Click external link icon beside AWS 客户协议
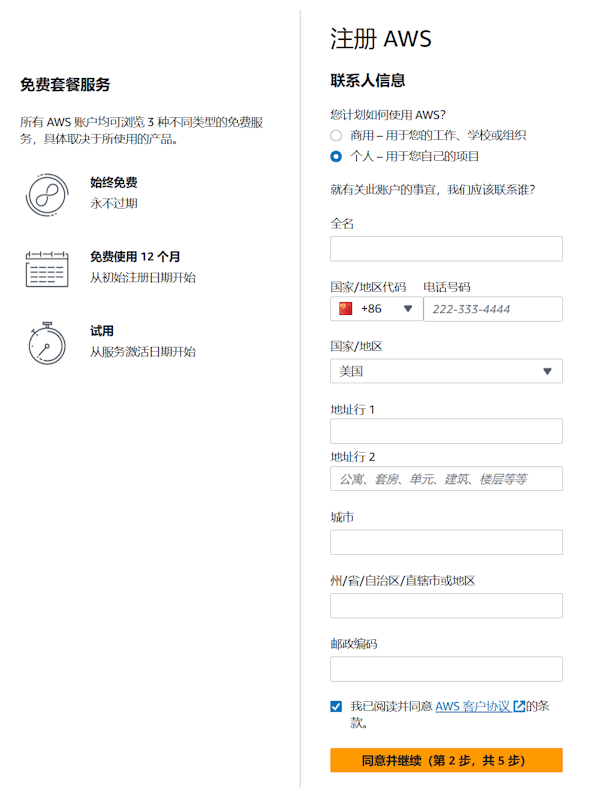 519,706
